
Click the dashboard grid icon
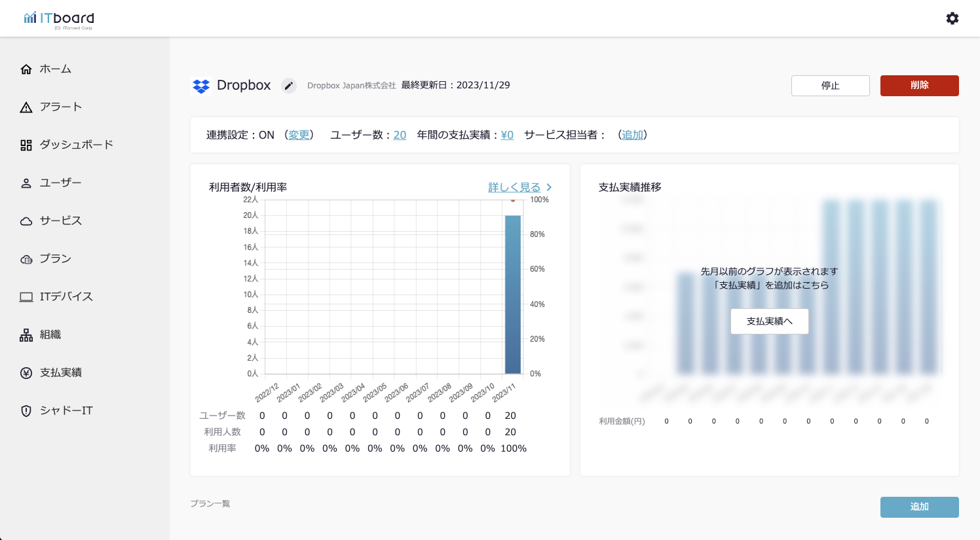(26, 145)
